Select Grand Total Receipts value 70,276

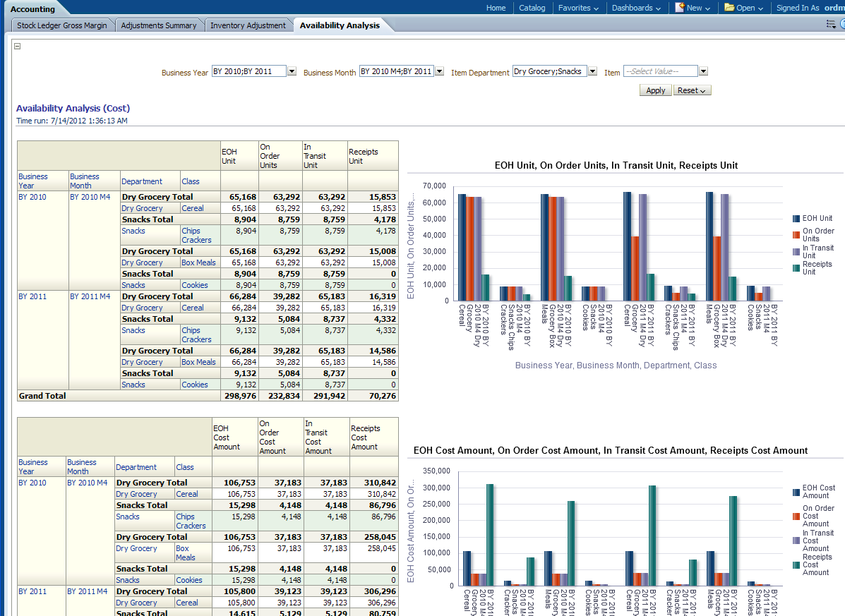(x=382, y=396)
